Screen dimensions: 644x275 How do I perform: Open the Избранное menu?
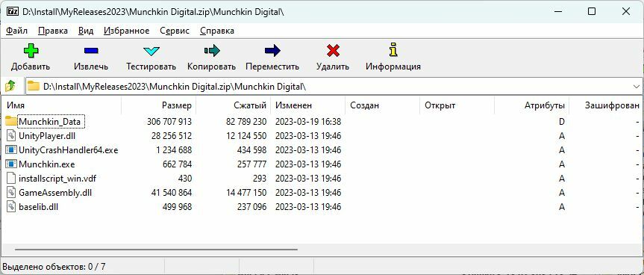coord(127,31)
